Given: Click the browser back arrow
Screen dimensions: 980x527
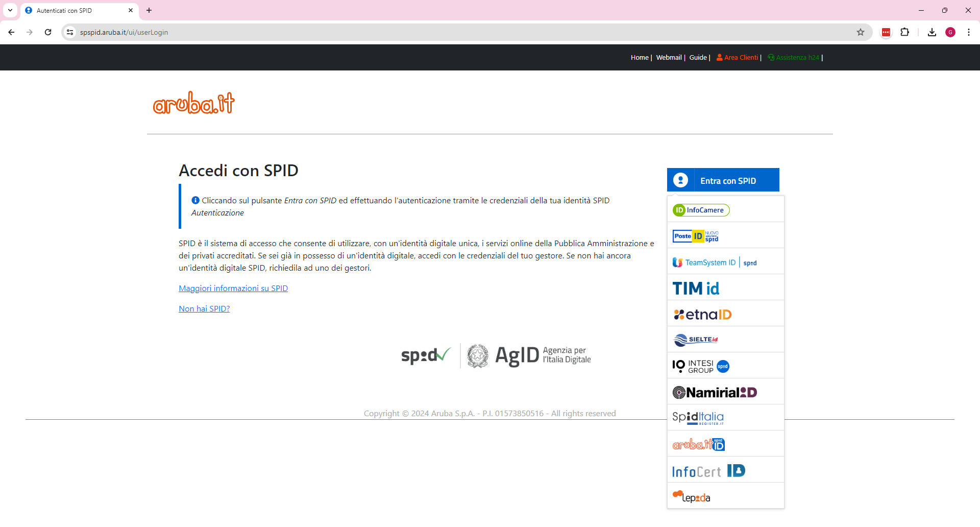Looking at the screenshot, I should 11,32.
